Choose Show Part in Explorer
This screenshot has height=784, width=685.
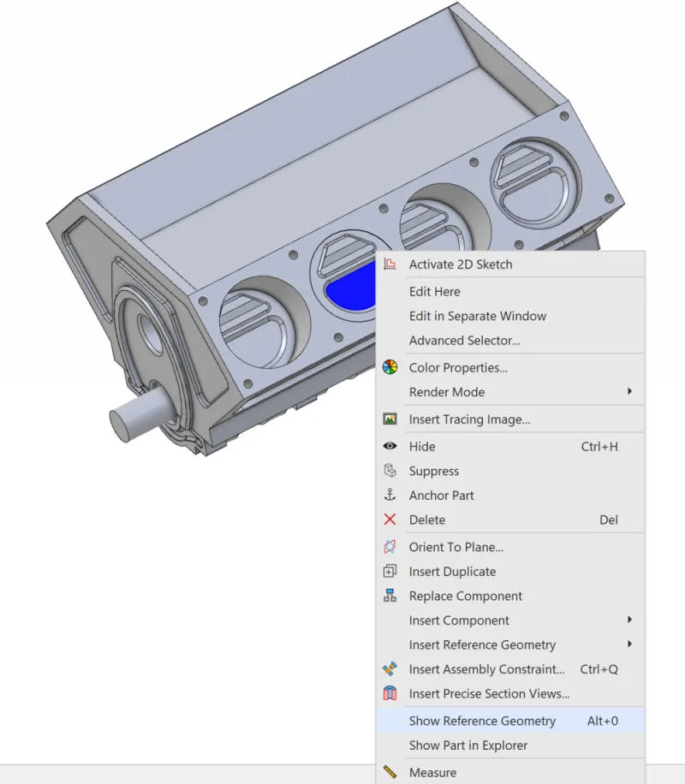510,745
